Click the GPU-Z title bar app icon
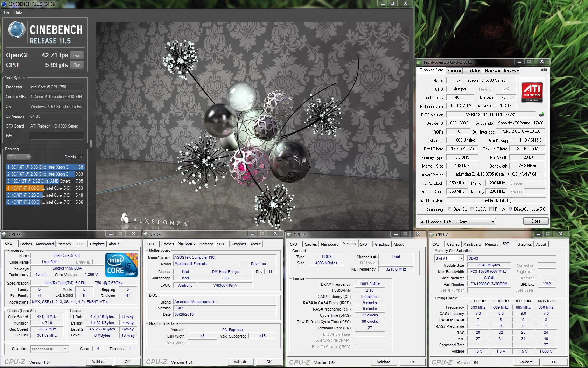The height and width of the screenshot is (368, 588). point(419,62)
